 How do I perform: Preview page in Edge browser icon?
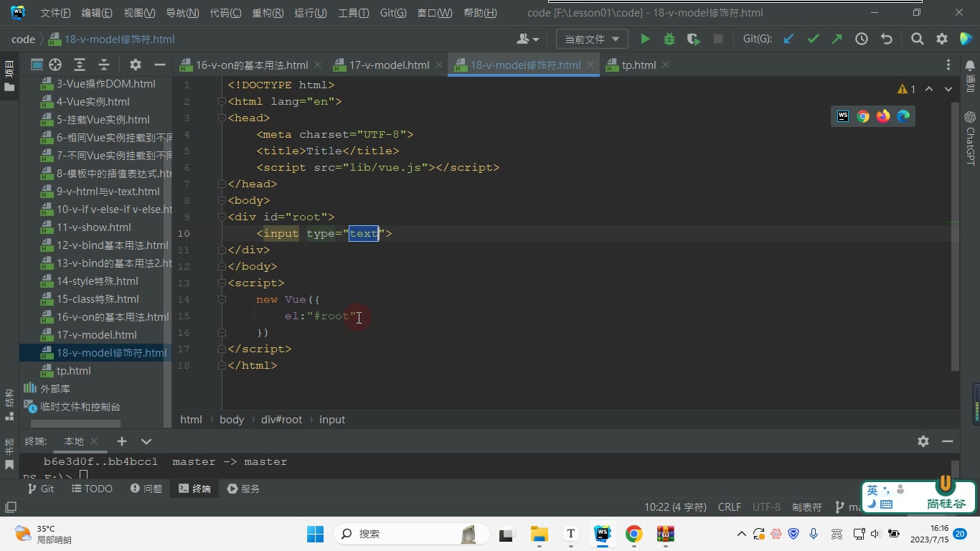903,116
